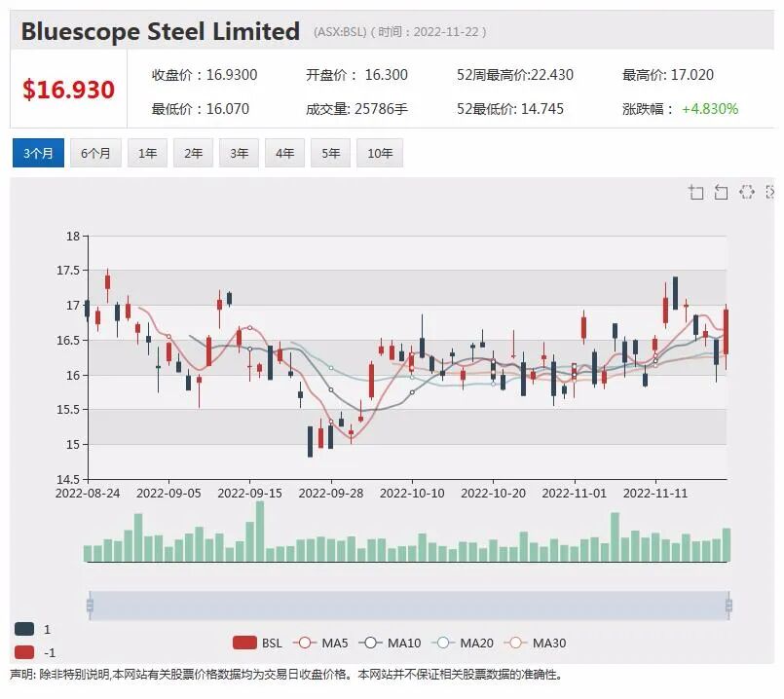Screen dimensions: 784x699
Task: Click 收盘价:16.9300 value
Action: pyautogui.click(x=205, y=75)
